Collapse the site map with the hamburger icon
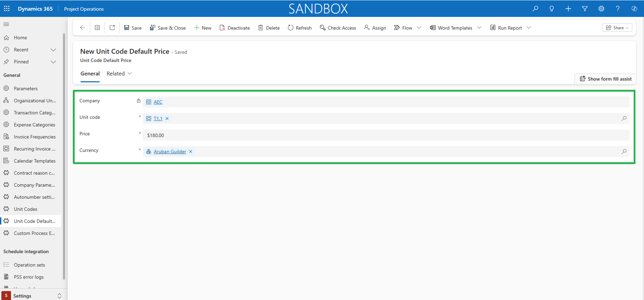 coord(6,24)
